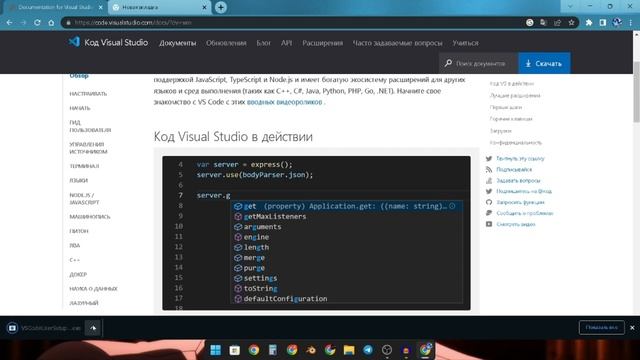Click the info icon on the get suggestion
This screenshot has width=640, height=360.
click(x=452, y=206)
